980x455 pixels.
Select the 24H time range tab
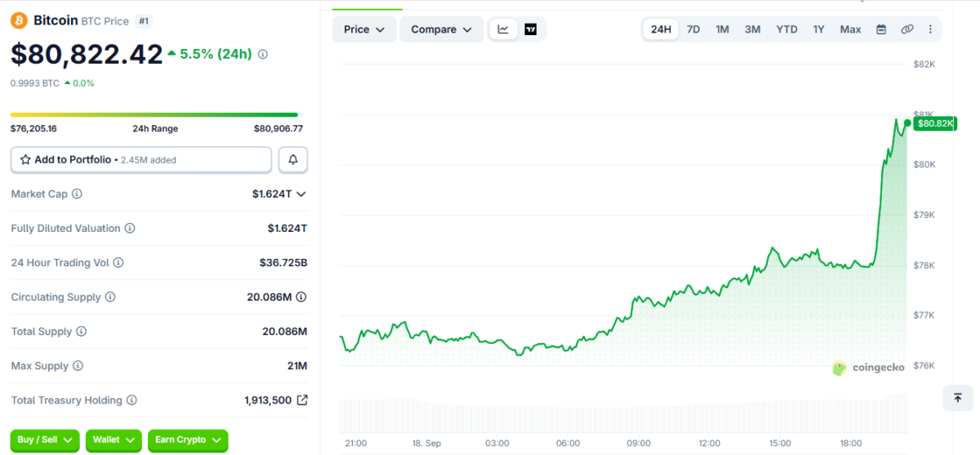(661, 29)
